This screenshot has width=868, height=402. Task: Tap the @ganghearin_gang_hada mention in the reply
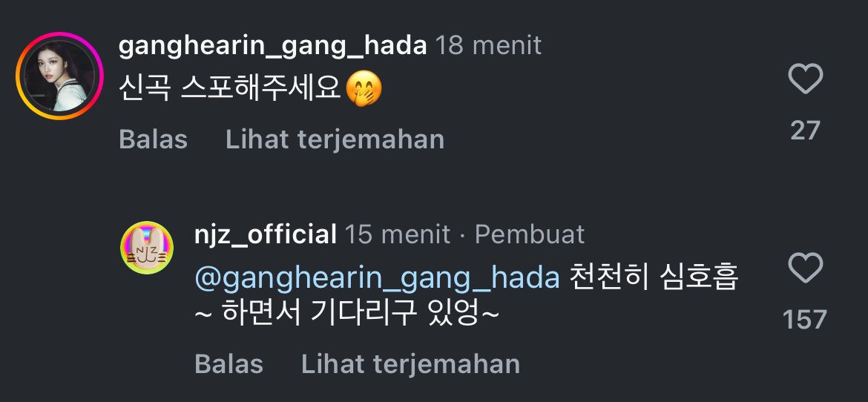pos(377,277)
